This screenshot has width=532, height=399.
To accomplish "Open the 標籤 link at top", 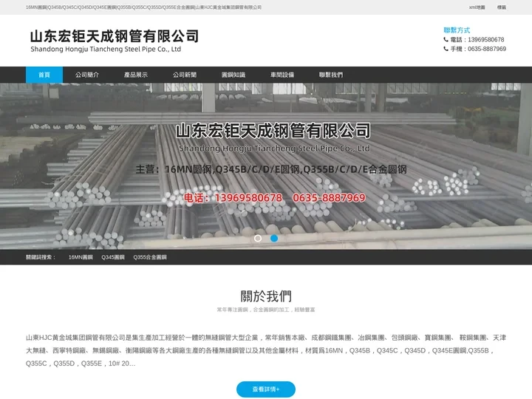I will coord(502,7).
